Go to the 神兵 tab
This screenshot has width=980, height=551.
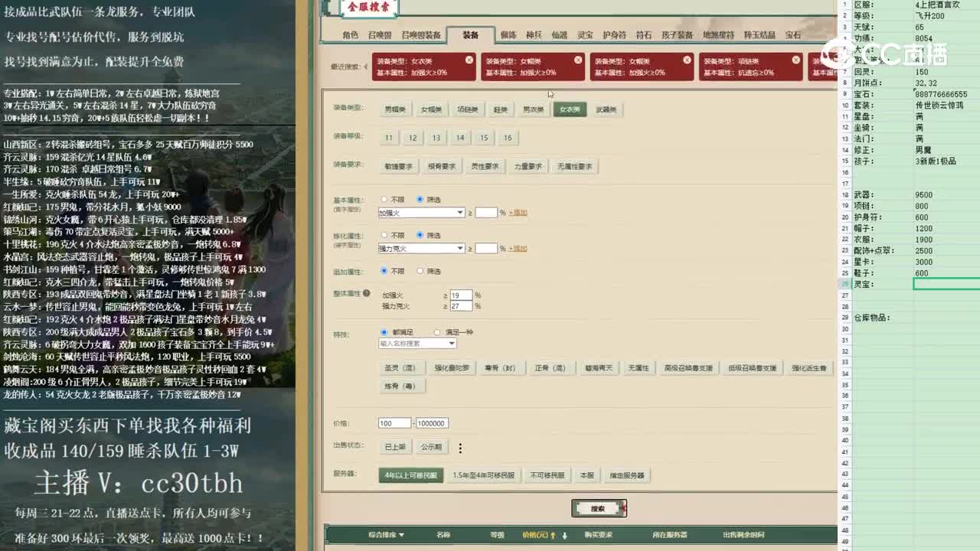[534, 35]
